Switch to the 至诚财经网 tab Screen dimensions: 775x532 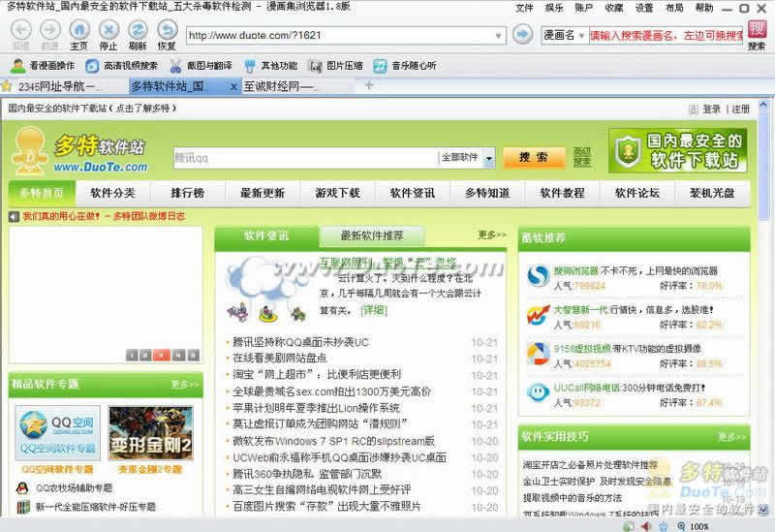(x=297, y=86)
